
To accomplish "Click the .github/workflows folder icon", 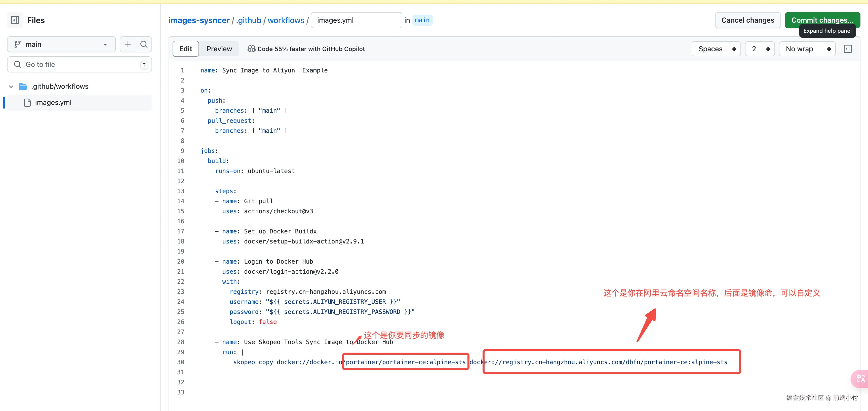I will pos(23,87).
